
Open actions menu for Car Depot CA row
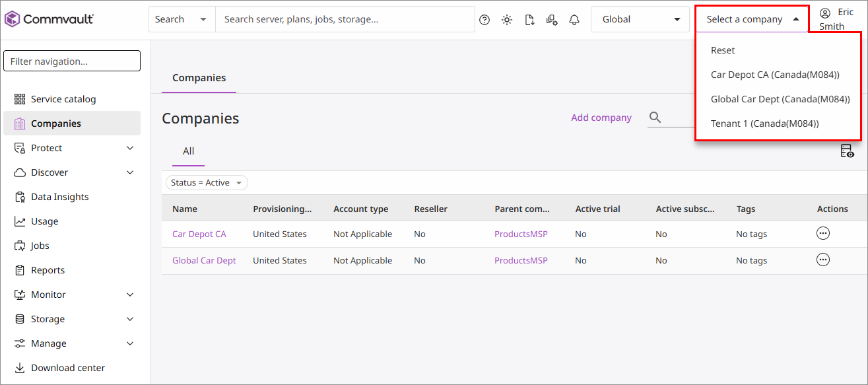coord(823,233)
